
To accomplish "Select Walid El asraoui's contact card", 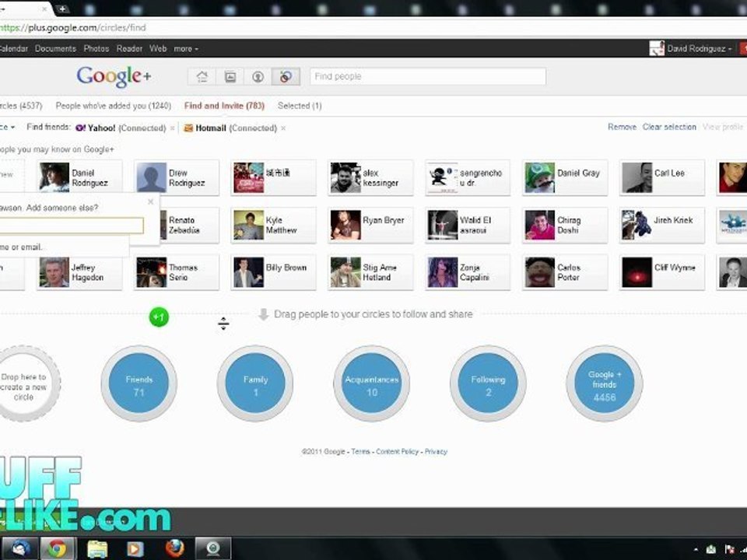I will [468, 226].
